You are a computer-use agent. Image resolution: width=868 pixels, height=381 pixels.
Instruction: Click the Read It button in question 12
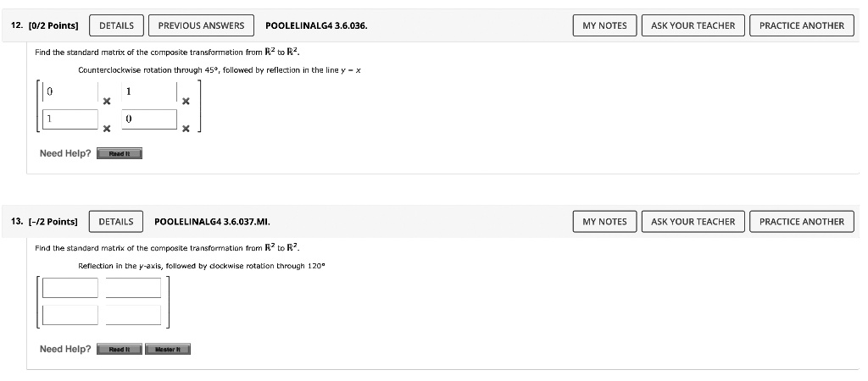[119, 153]
